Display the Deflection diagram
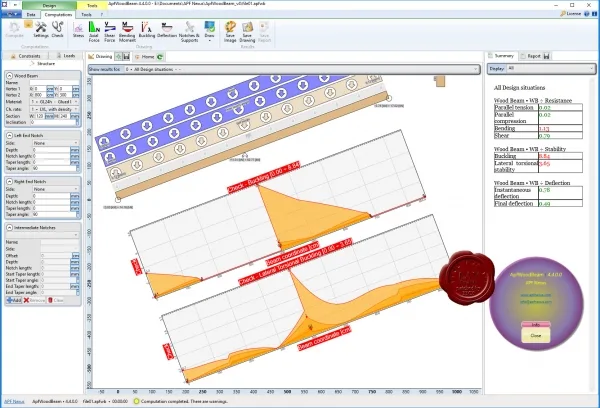This screenshot has width=600, height=408. click(x=167, y=30)
